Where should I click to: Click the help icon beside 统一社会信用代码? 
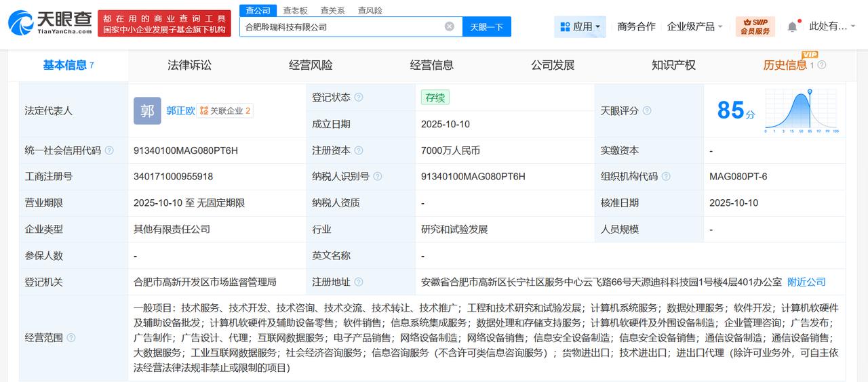point(109,150)
